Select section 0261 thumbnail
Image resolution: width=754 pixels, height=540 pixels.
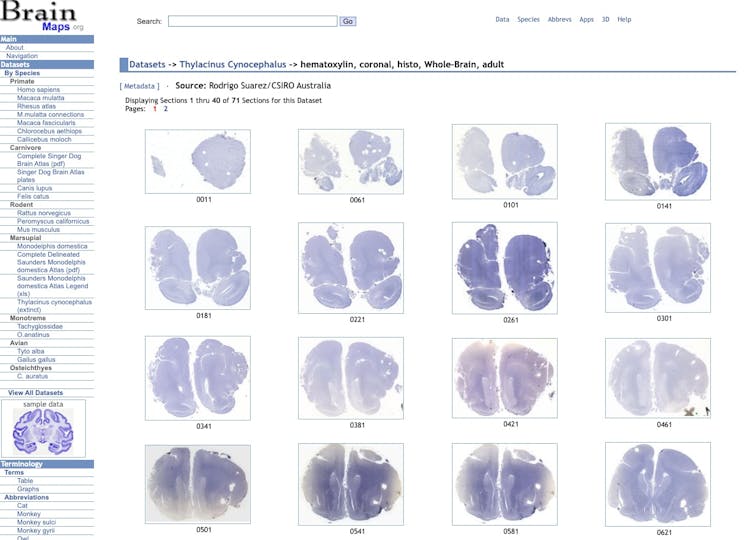point(504,266)
